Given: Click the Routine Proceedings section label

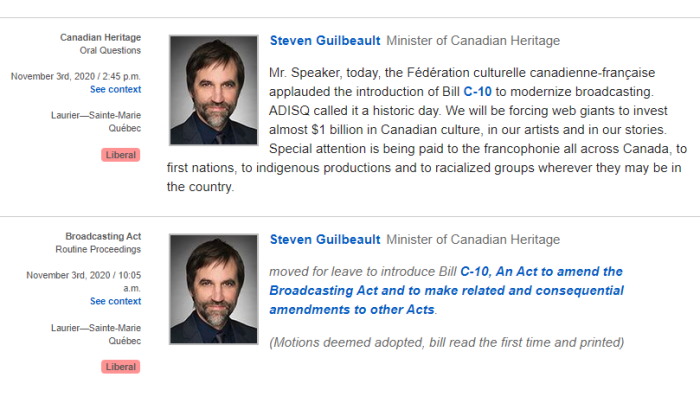Looking at the screenshot, I should (x=98, y=249).
